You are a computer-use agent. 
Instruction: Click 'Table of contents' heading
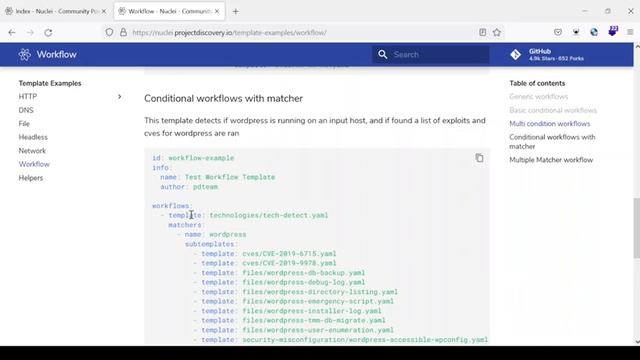(537, 83)
